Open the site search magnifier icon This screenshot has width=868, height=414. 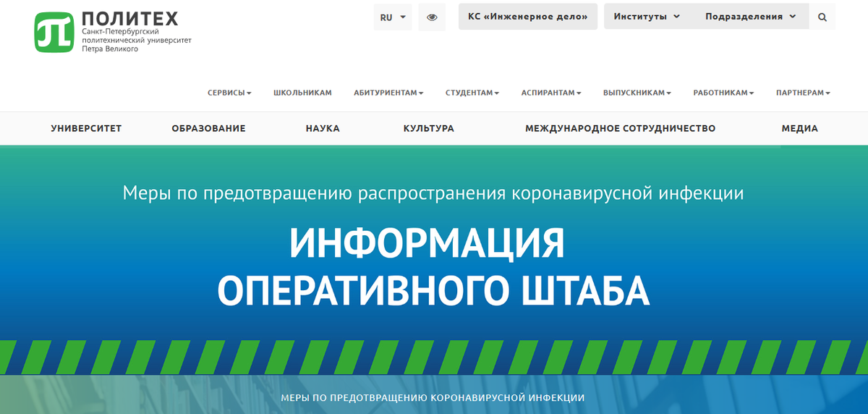822,17
